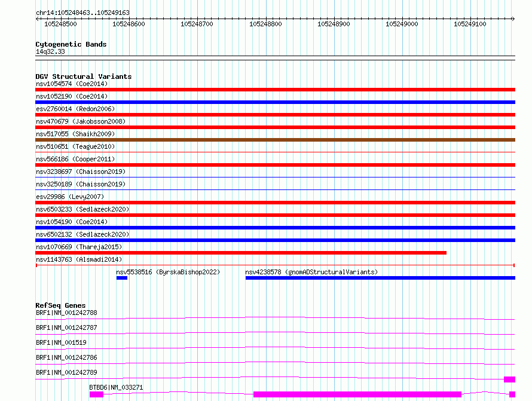Click nsv3238697 (Chaisson2019) label
532x401 pixels.
click(x=81, y=172)
